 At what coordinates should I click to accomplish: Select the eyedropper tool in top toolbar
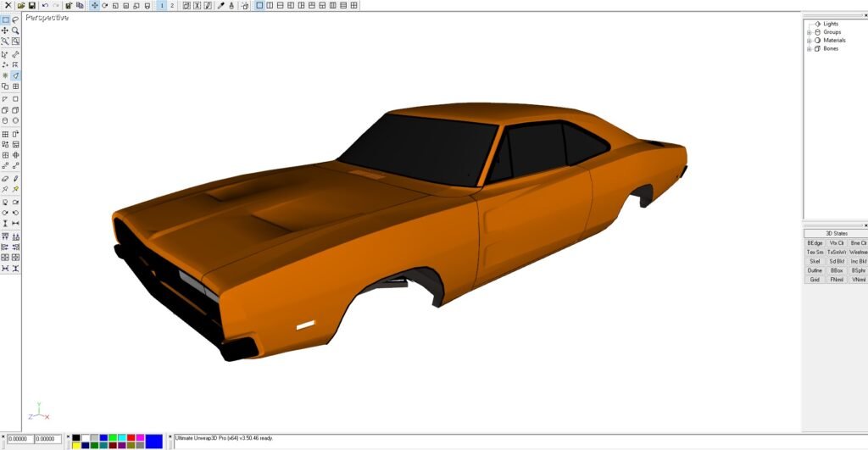coord(221,5)
